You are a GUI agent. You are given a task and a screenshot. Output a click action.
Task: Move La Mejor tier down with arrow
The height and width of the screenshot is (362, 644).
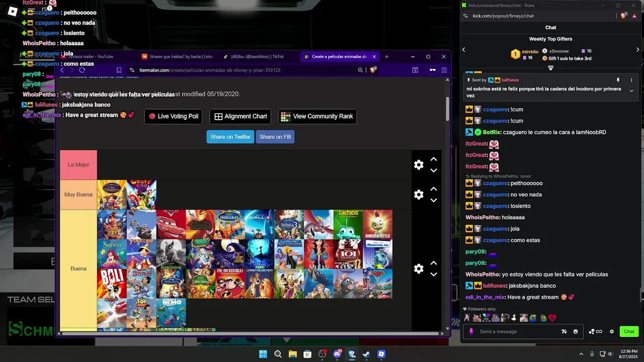coord(434,170)
